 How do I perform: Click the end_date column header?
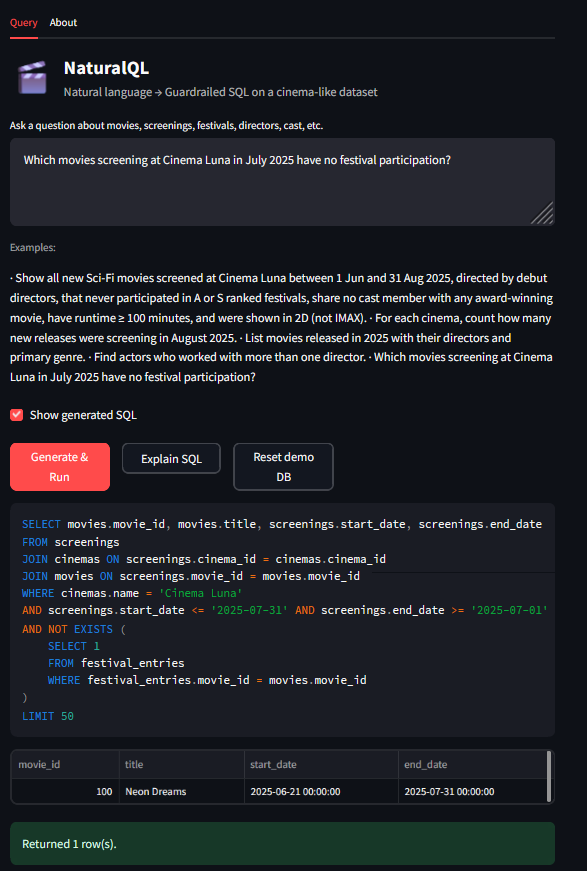472,764
